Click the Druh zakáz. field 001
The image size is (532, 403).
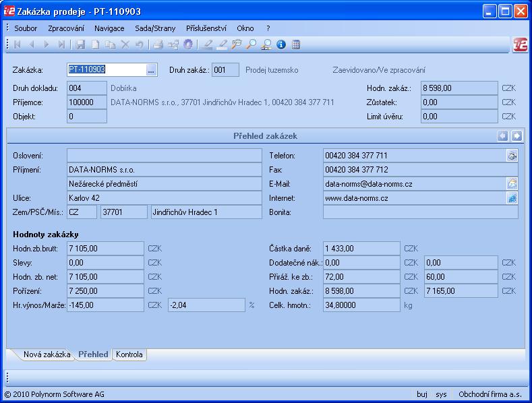[x=225, y=70]
